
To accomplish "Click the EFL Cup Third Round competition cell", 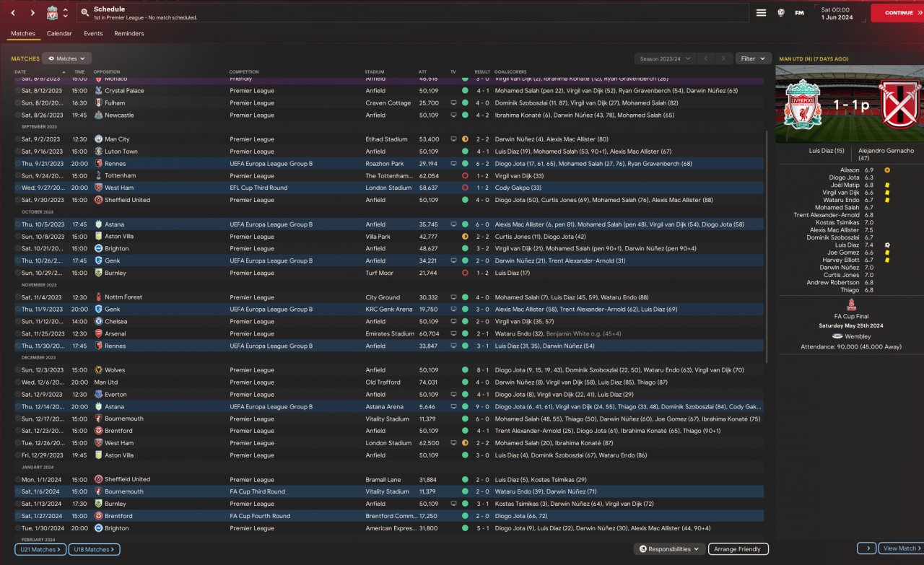I will click(258, 188).
